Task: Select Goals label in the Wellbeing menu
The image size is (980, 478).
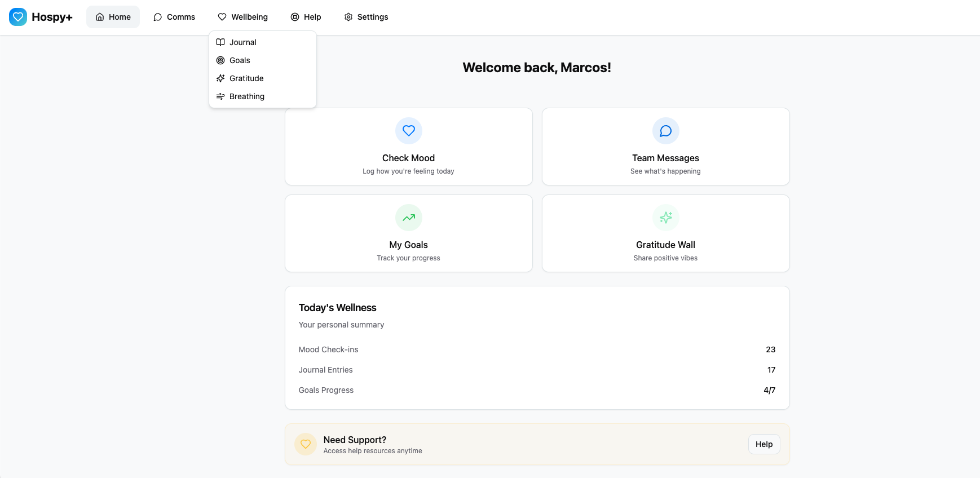Action: pyautogui.click(x=240, y=60)
